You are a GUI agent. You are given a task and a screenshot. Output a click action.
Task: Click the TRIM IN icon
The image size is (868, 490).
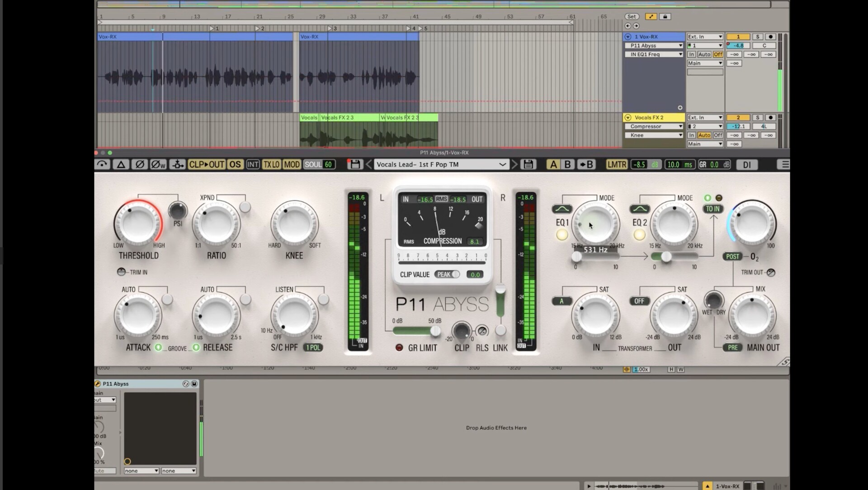pos(121,271)
